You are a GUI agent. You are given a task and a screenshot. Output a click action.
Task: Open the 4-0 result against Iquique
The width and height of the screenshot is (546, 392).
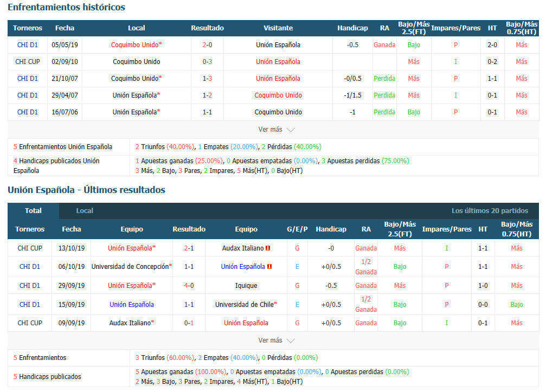point(189,286)
